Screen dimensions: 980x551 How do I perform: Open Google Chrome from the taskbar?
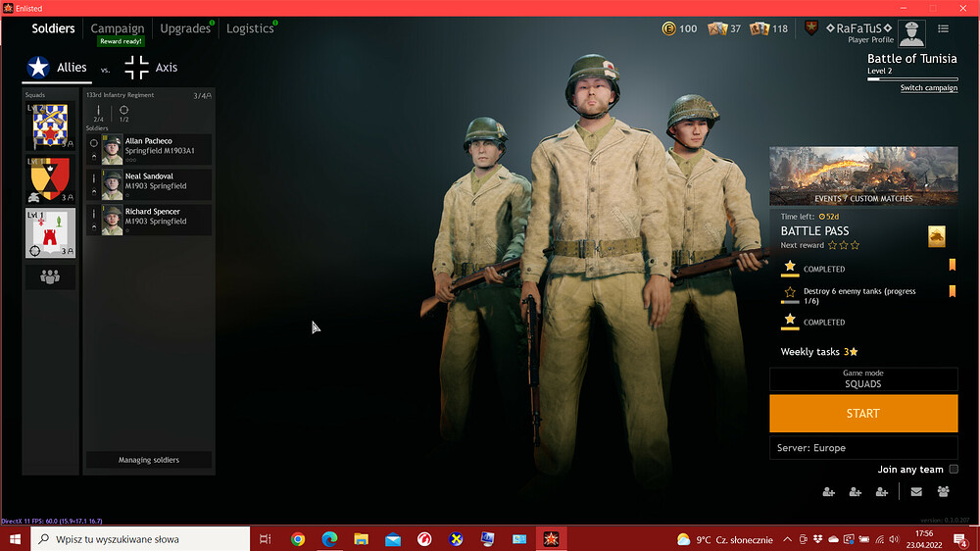(298, 539)
